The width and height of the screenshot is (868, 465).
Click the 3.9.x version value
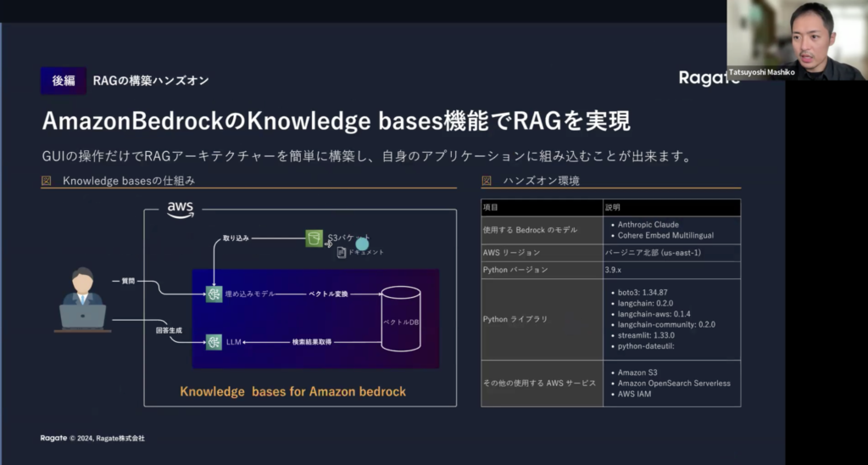coord(614,270)
